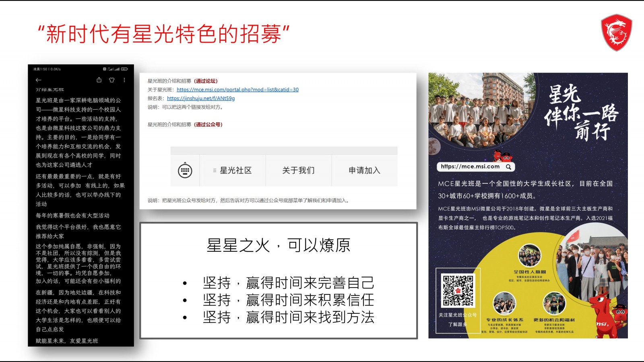This screenshot has height=362, width=644.
Task: Click the bullet 坚持，赢得时间来完善自己
Action: 288,283
